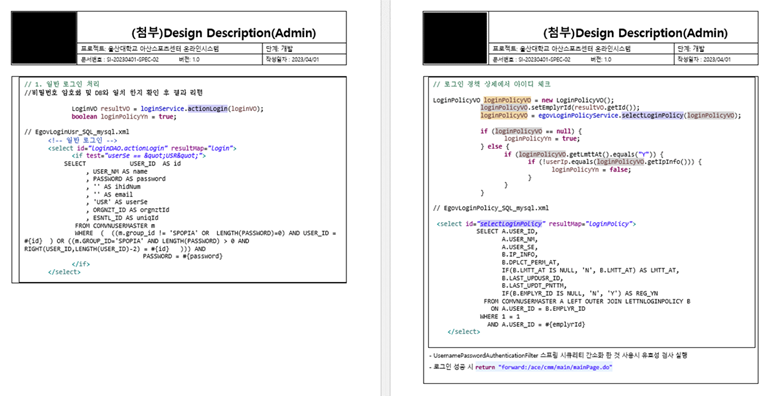Click the line ", '' AS email"
Viewport: 770px width, 396px height.
coord(110,195)
